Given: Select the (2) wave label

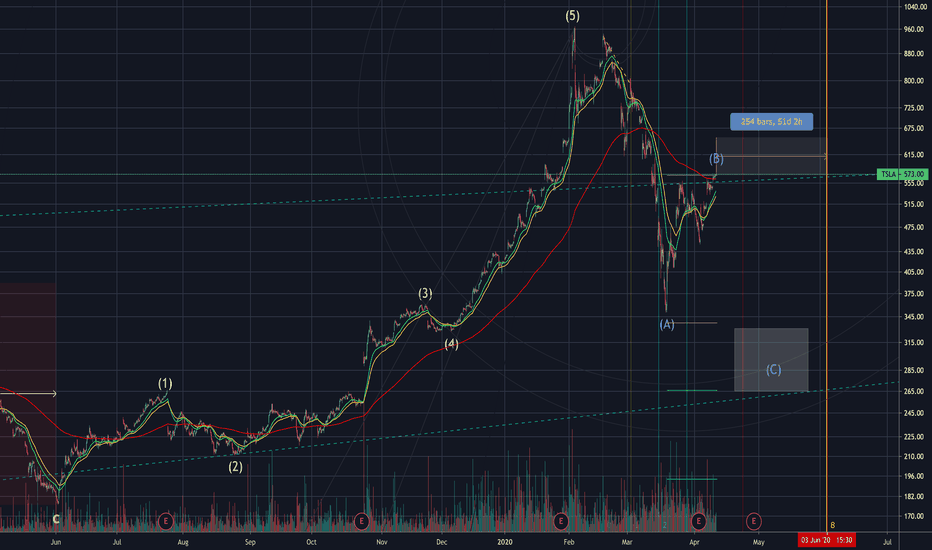Looking at the screenshot, I should (235, 467).
